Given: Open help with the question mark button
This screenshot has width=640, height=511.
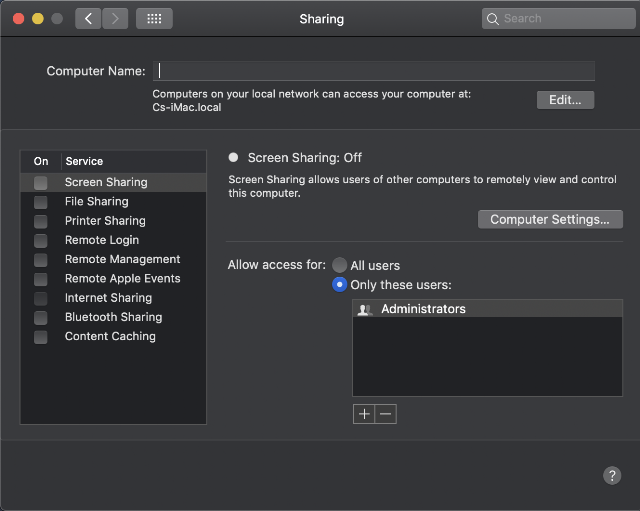Looking at the screenshot, I should tap(612, 475).
